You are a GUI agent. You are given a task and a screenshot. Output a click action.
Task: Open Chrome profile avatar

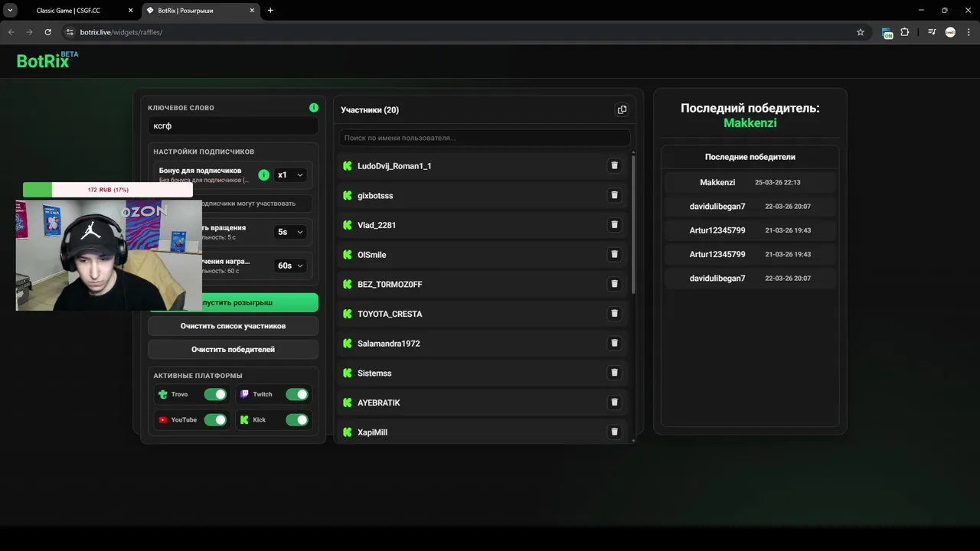point(950,32)
